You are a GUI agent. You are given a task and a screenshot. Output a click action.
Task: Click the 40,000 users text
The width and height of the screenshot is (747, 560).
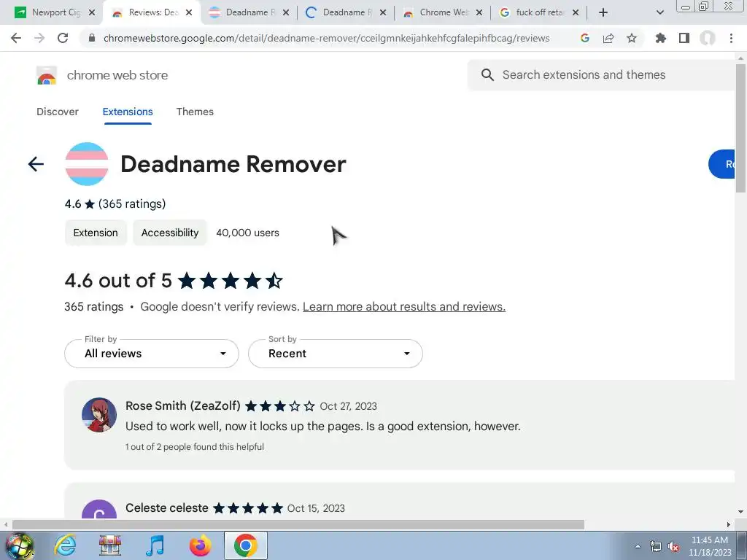coord(248,233)
